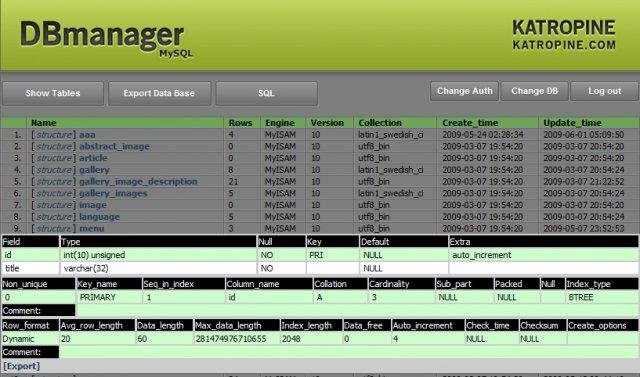
Task: Click the '281474976710655' max data length
Action: 237,339
